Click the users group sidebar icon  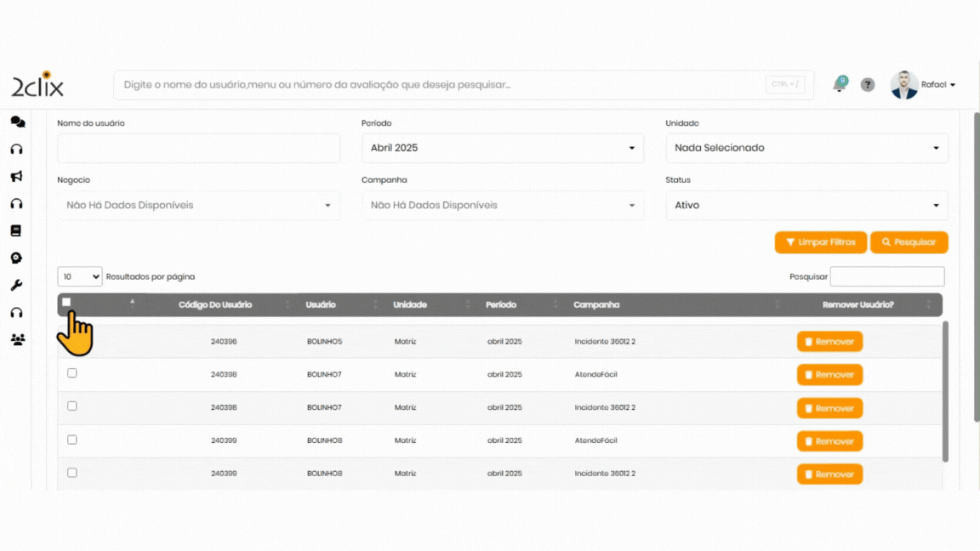point(17,339)
